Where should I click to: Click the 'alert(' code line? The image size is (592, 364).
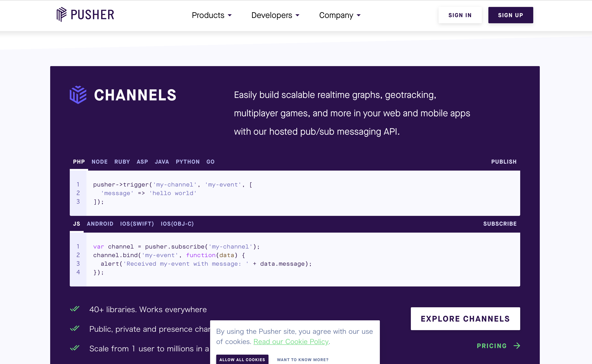tap(206, 264)
